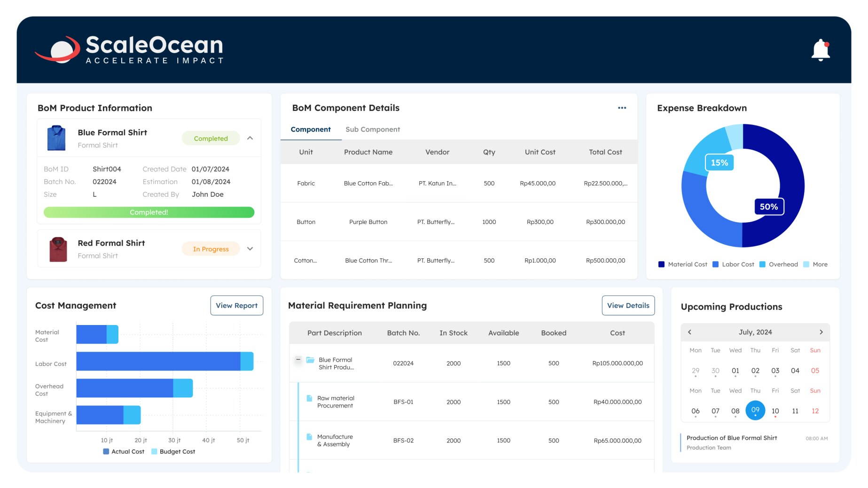This screenshot has height=488, width=868.
Task: Toggle the Labor Cost legend item
Action: pos(734,264)
